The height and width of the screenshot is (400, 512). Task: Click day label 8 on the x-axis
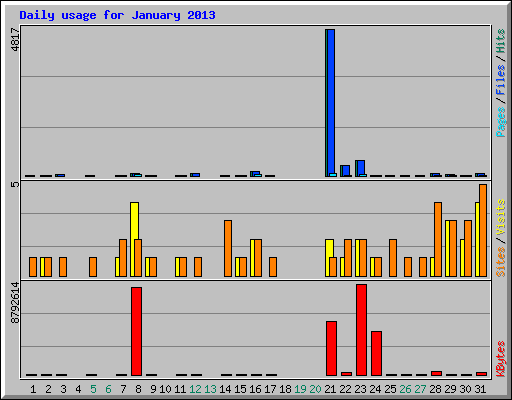point(138,389)
